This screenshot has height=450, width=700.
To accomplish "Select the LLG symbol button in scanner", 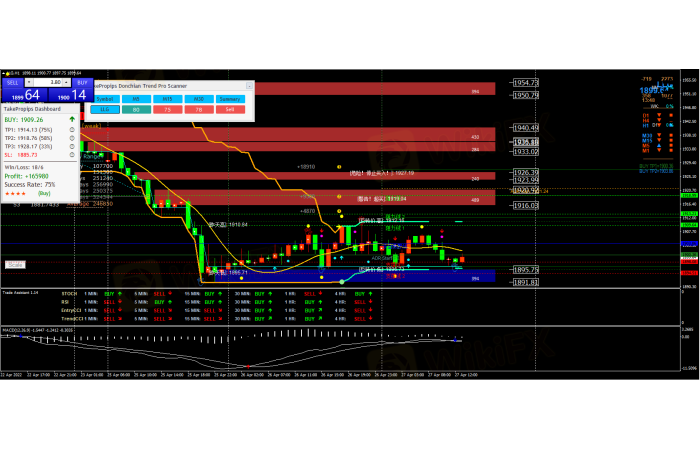I will click(x=104, y=111).
